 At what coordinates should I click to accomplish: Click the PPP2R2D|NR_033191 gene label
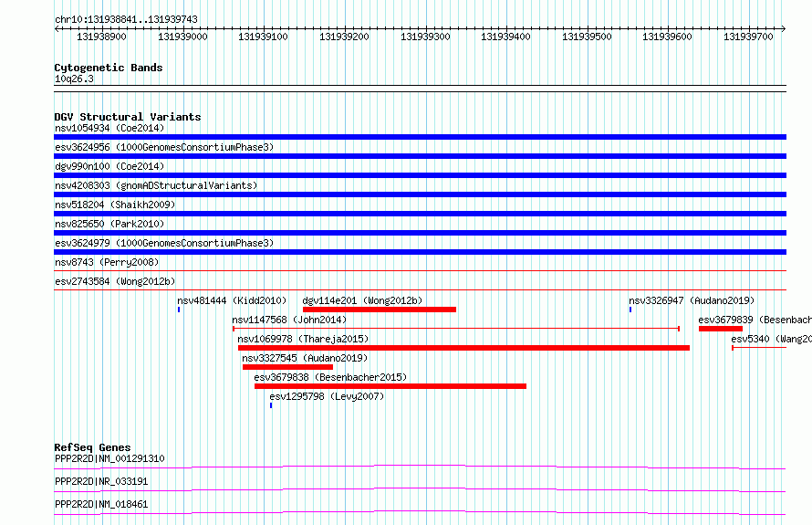point(101,481)
